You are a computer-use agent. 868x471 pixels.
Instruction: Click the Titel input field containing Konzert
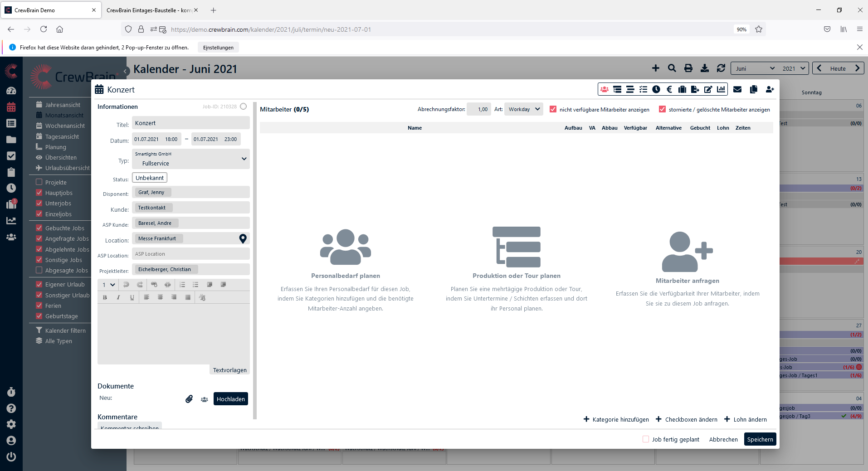pos(190,123)
